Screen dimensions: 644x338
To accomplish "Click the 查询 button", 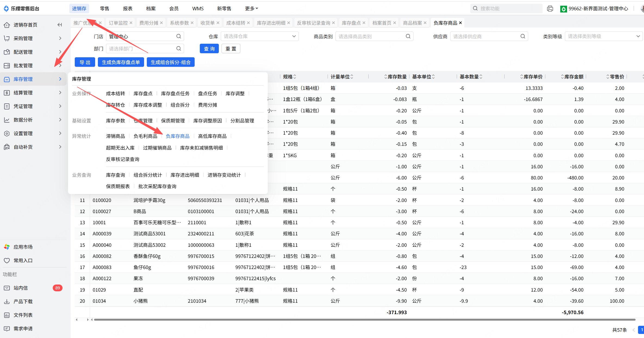I will (x=209, y=49).
